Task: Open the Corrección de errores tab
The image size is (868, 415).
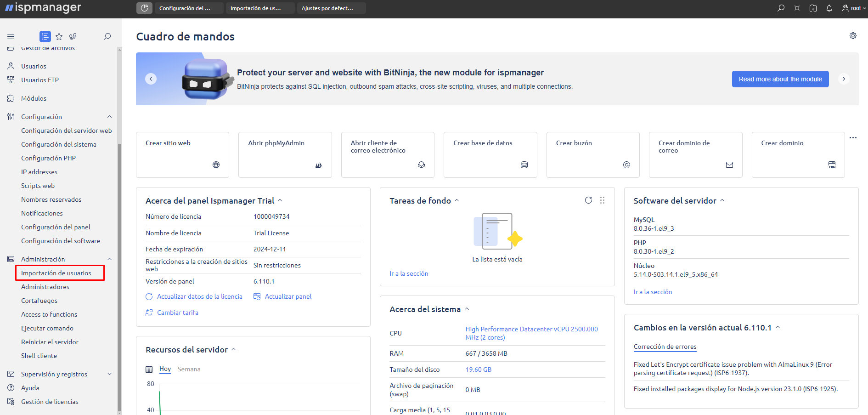Action: pyautogui.click(x=665, y=347)
